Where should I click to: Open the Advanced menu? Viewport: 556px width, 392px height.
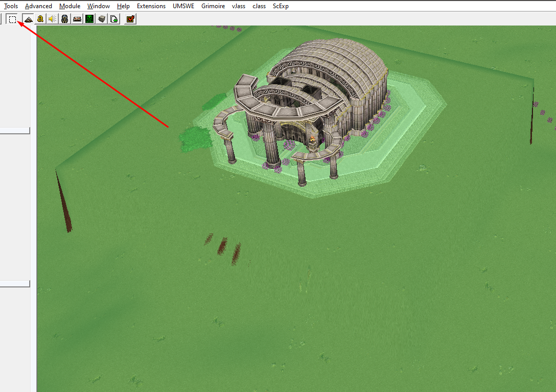[38, 6]
